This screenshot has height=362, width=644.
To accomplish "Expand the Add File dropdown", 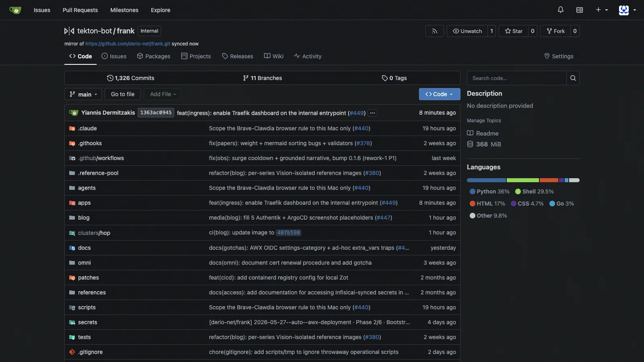I will [162, 94].
